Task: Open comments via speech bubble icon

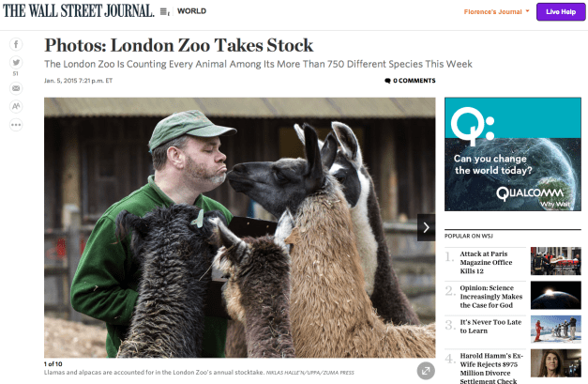Action: 387,81
